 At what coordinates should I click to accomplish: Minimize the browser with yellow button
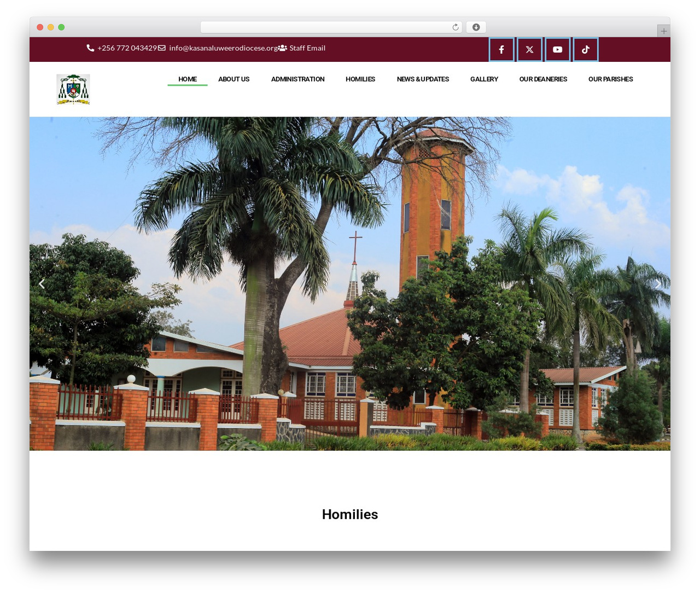click(51, 27)
